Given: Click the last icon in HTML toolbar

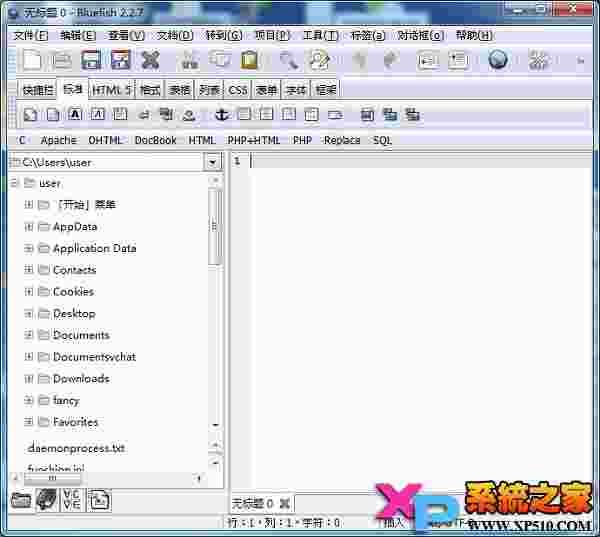Looking at the screenshot, I should [412, 114].
